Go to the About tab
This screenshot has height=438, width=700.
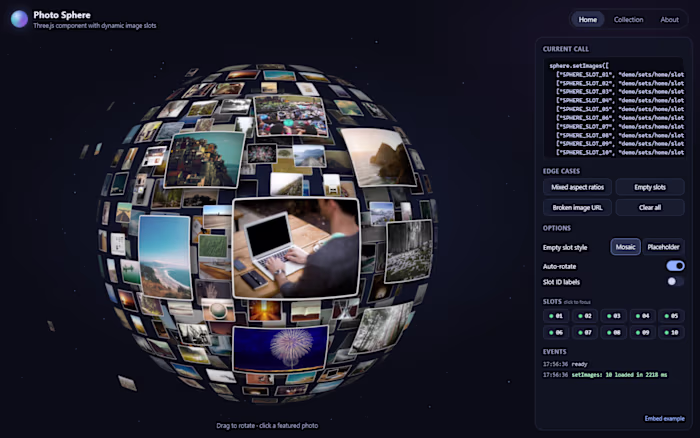[x=669, y=20]
